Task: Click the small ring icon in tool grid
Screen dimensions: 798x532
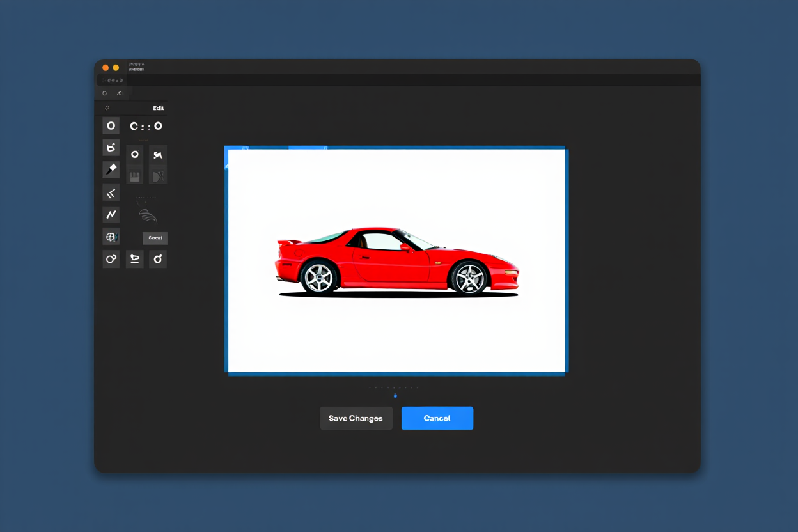Action: coord(134,155)
